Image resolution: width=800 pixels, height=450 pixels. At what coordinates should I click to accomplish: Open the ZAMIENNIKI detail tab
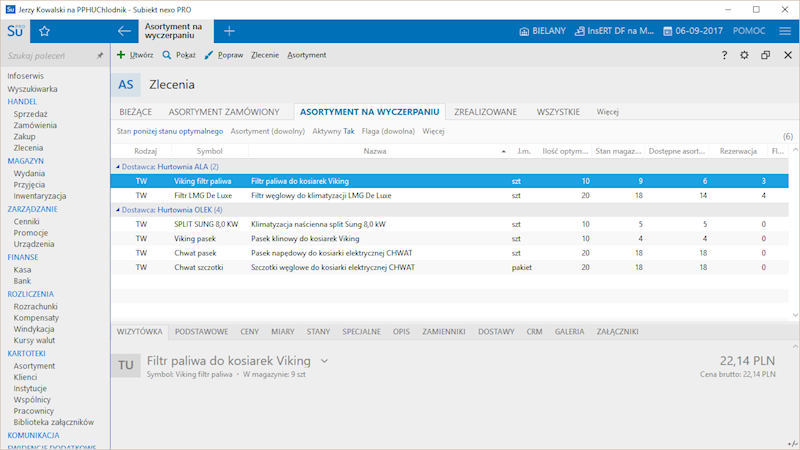[x=444, y=332]
